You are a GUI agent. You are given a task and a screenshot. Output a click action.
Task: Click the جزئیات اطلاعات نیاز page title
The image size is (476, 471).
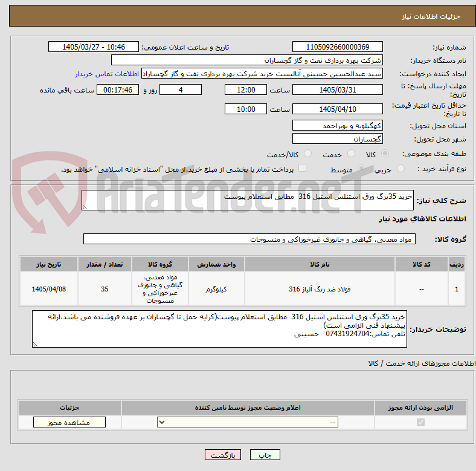[x=431, y=16]
